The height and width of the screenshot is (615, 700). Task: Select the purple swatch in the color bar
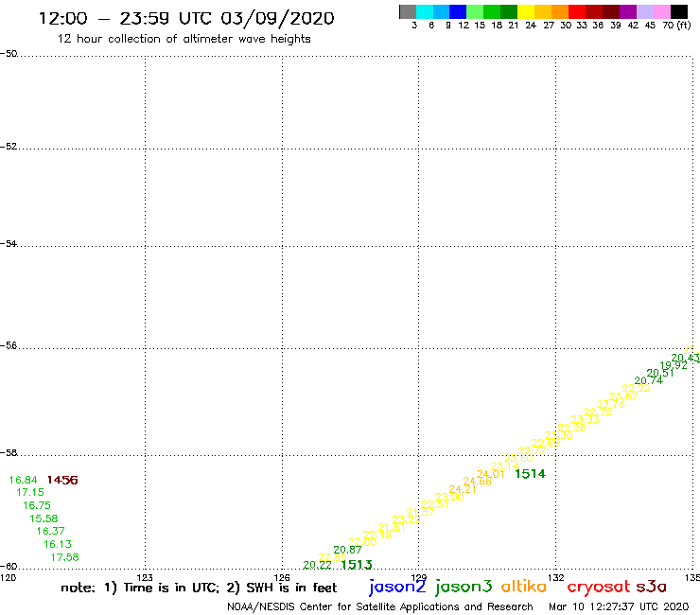(628, 11)
